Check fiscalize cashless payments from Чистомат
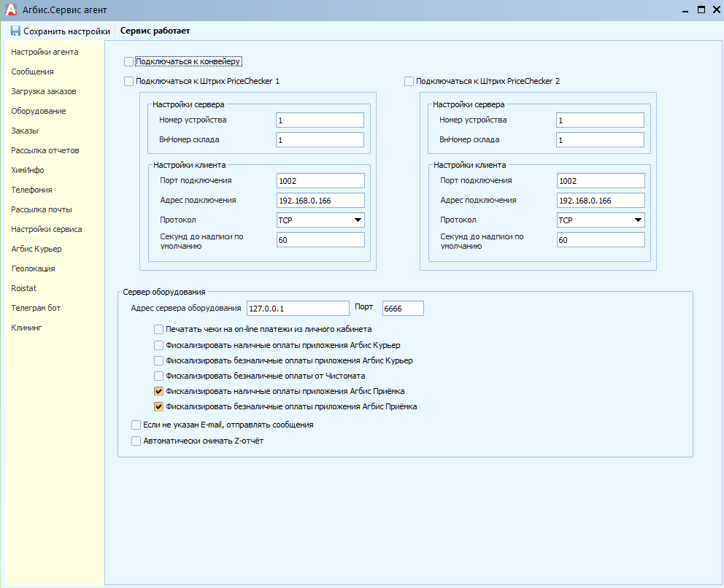 [x=158, y=376]
